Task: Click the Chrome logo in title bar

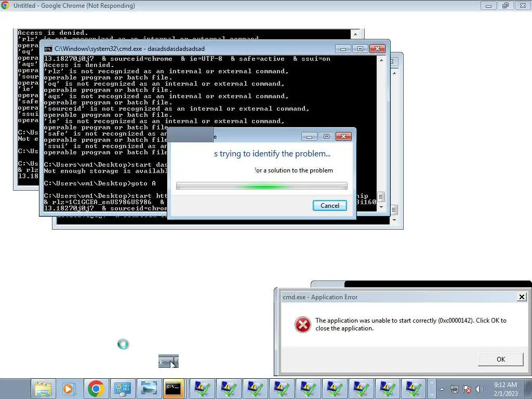Action: [5, 5]
